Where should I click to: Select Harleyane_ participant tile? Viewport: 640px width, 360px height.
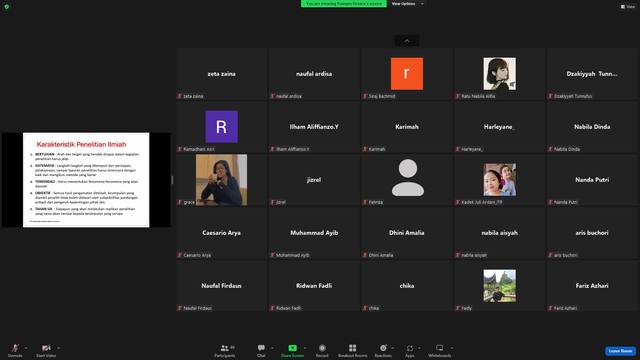pyautogui.click(x=500, y=127)
